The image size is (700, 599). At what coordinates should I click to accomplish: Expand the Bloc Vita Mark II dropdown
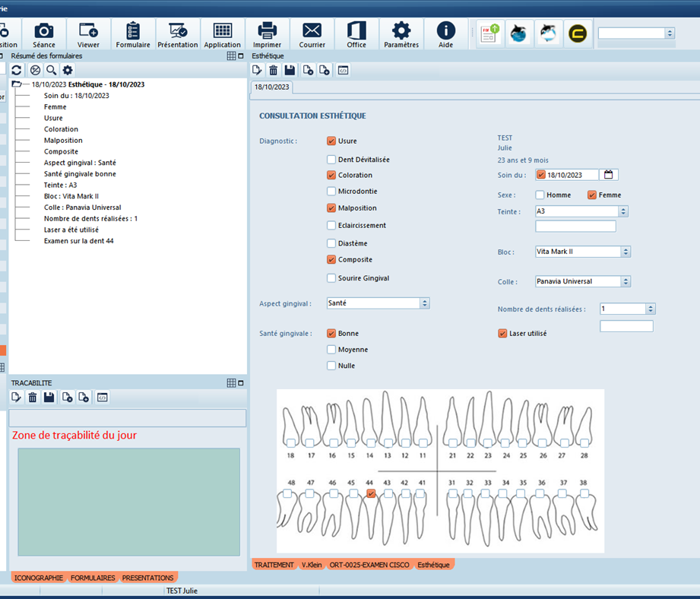pyautogui.click(x=626, y=252)
